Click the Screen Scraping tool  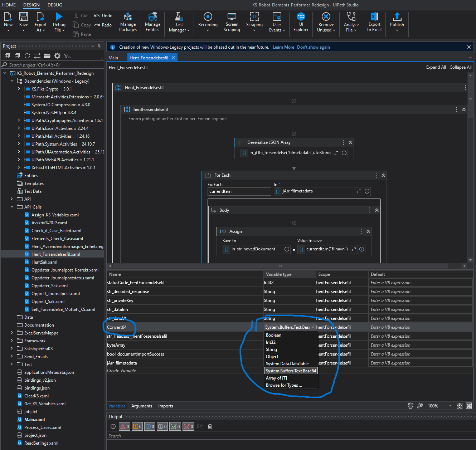coord(232,22)
